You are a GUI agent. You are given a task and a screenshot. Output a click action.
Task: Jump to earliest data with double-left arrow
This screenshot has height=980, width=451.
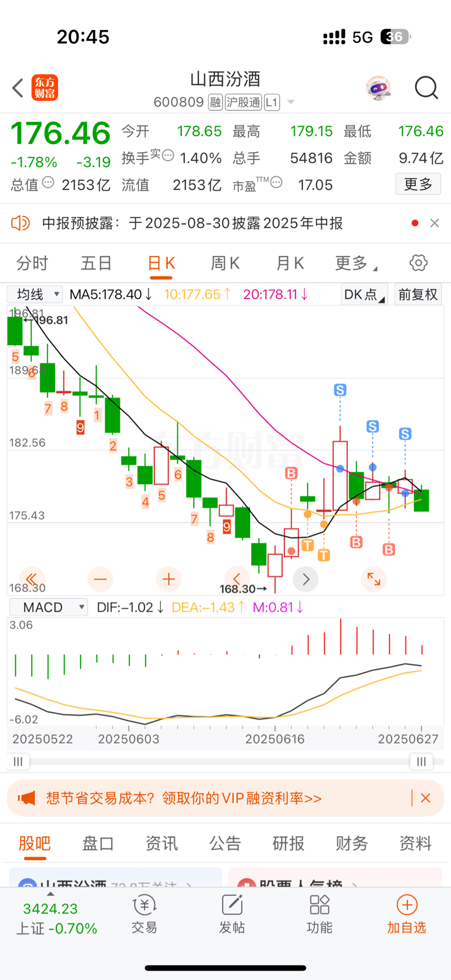pyautogui.click(x=32, y=579)
